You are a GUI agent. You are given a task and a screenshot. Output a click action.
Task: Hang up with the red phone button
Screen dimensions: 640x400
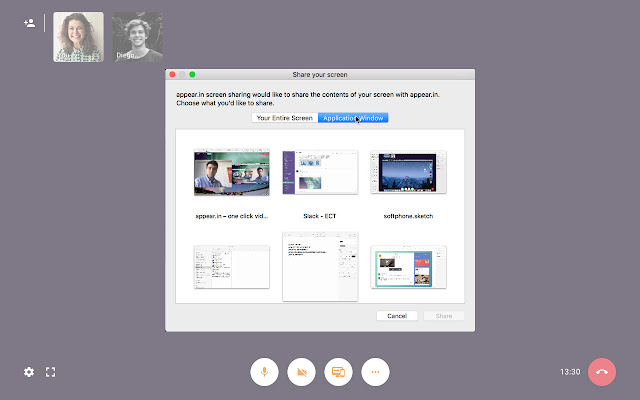[602, 372]
